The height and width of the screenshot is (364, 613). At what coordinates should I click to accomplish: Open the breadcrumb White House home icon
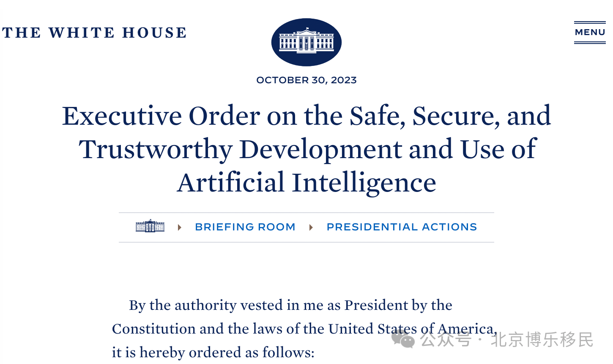(150, 226)
